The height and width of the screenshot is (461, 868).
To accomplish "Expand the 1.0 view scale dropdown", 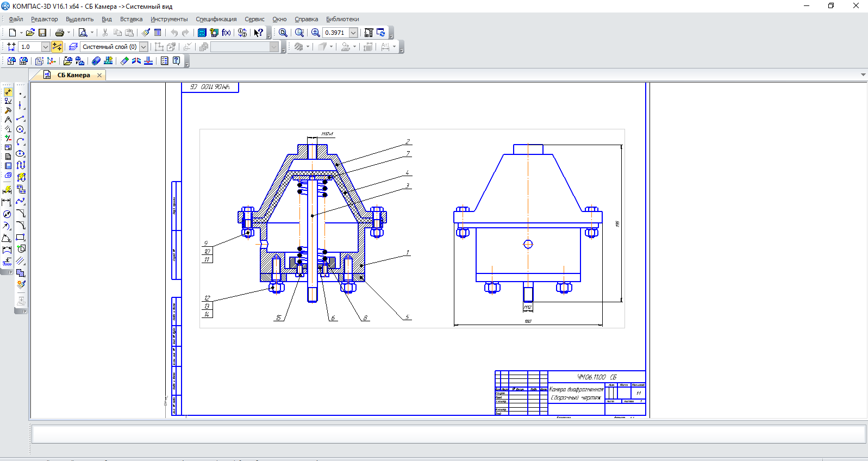I will 46,47.
